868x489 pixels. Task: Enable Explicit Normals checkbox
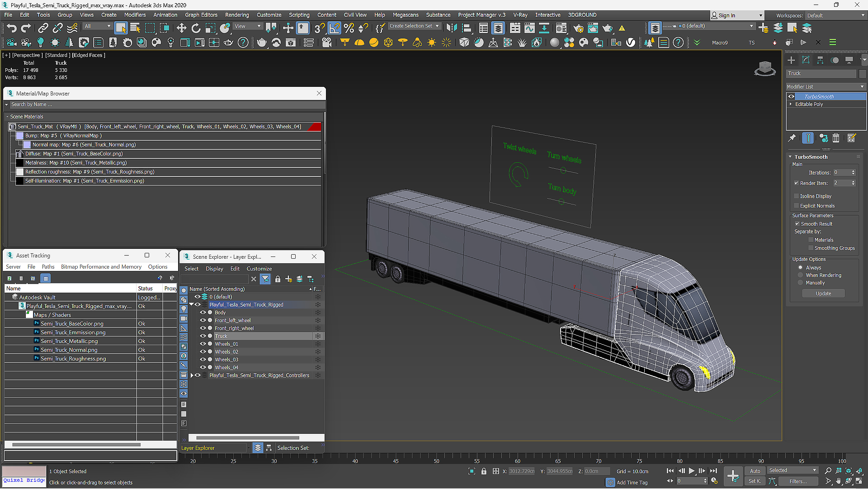(x=797, y=206)
